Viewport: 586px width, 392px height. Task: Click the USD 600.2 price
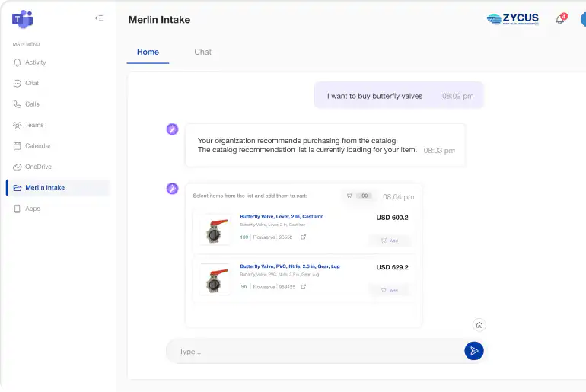pos(392,218)
